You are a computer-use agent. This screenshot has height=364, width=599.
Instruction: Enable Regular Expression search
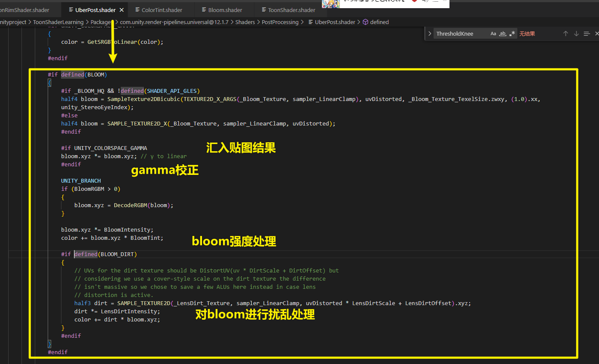pyautogui.click(x=511, y=33)
